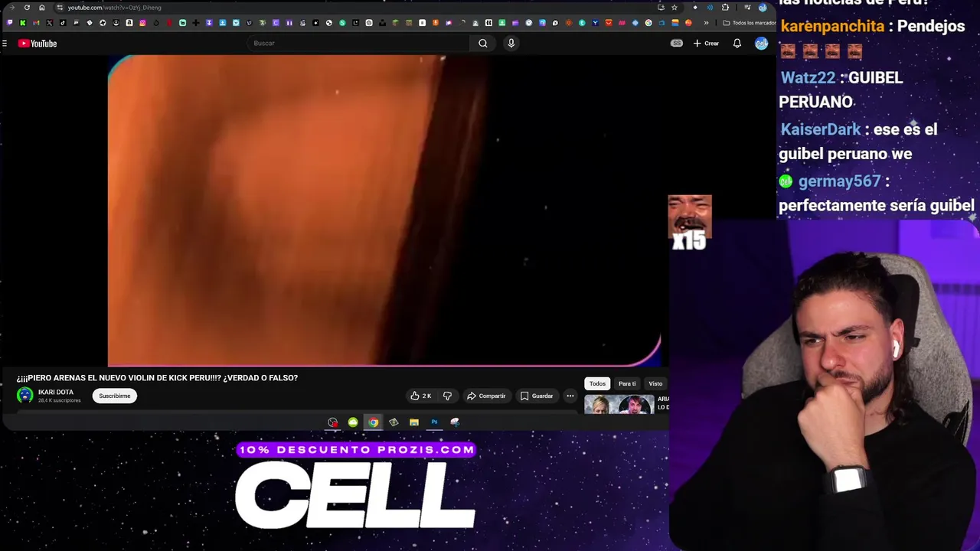The image size is (980, 551).
Task: Click the video title text
Action: click(157, 377)
